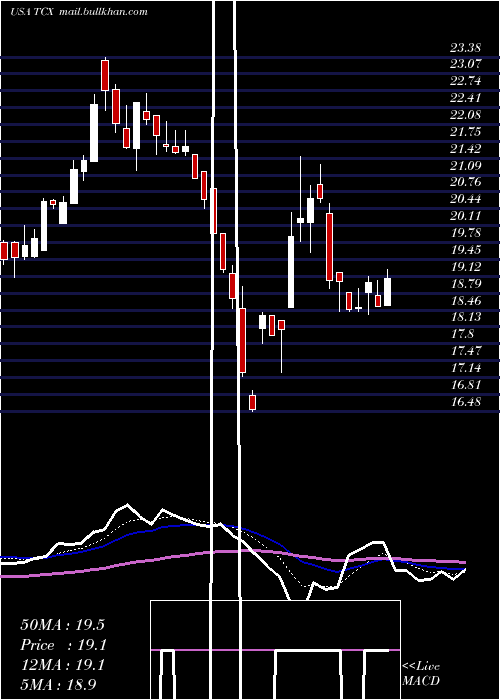
Task: Click the 23.07 price level label
Action: pyautogui.click(x=465, y=64)
